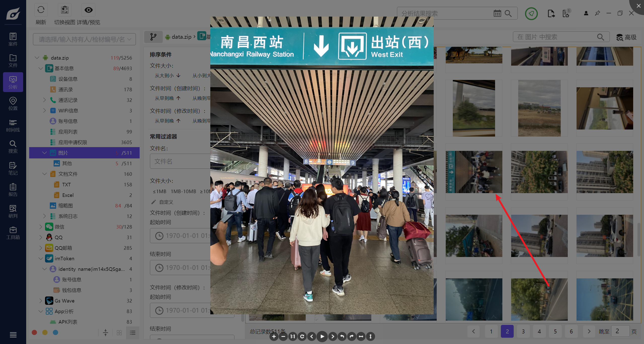
Task: Open the 工具箱 toolbox in the sidebar
Action: coord(13,233)
